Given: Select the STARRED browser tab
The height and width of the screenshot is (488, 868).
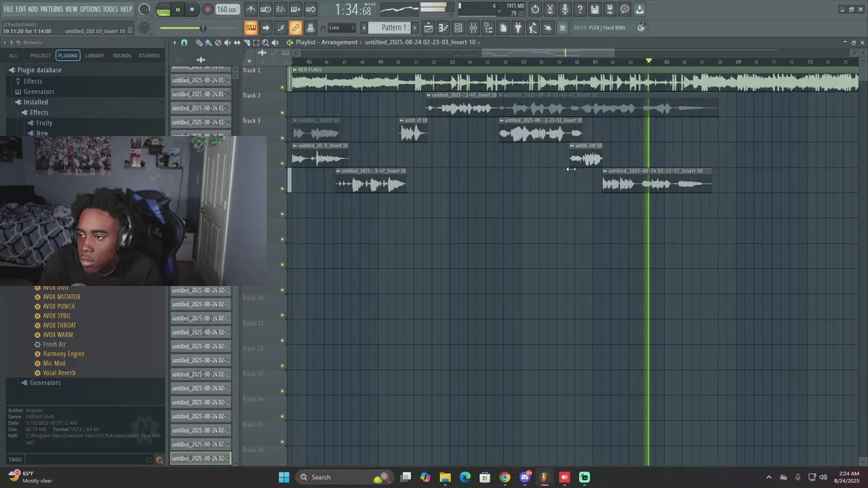Looking at the screenshot, I should pyautogui.click(x=149, y=56).
